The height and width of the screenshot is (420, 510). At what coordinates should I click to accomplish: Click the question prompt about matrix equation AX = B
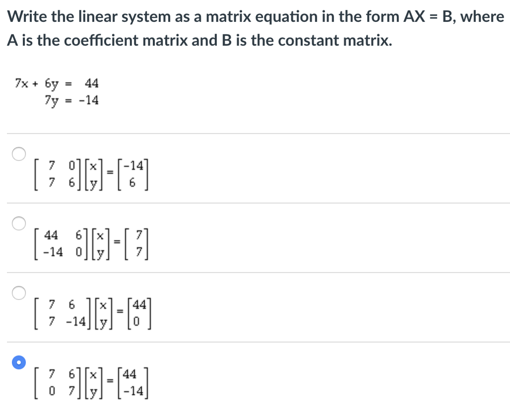click(x=255, y=27)
